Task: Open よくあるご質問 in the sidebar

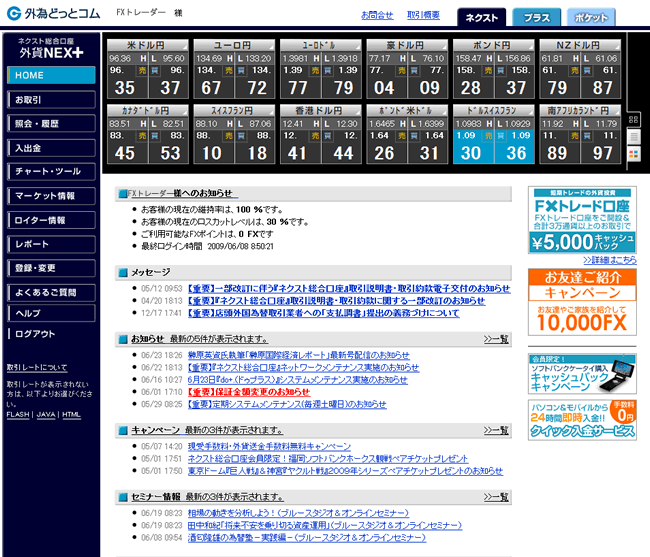Action: [51, 293]
